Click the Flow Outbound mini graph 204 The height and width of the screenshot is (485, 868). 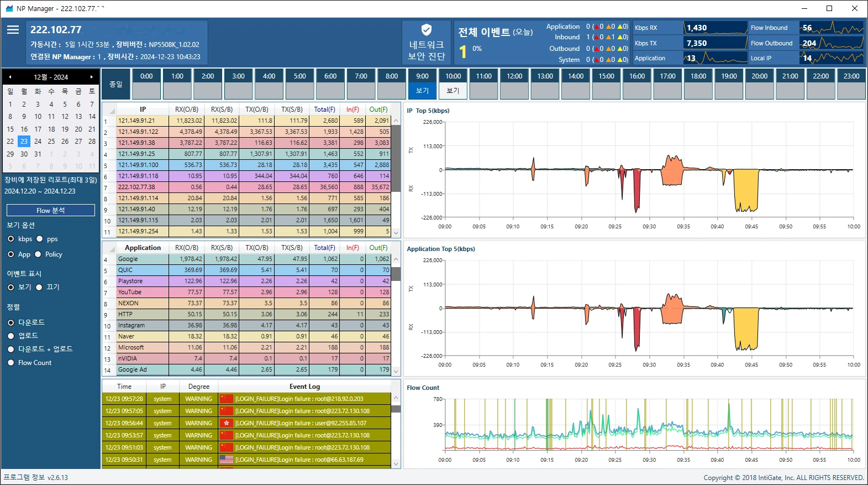[832, 43]
